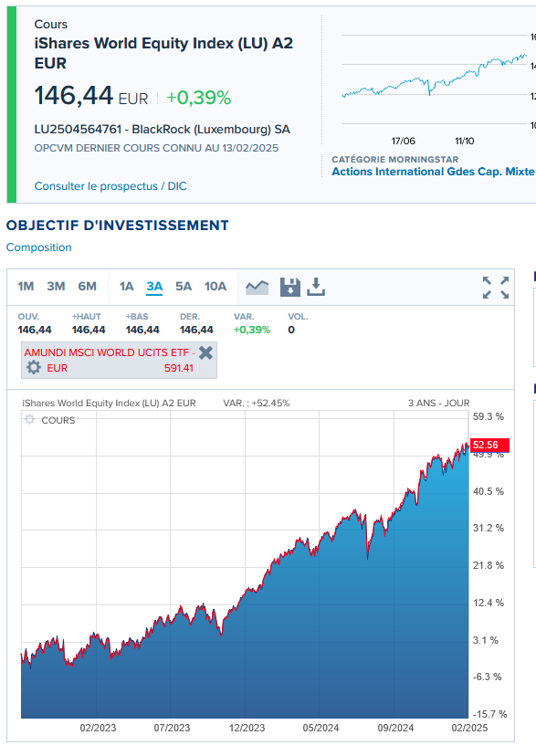The width and height of the screenshot is (536, 756).
Task: Click the AMUNDI MSCI WORLD UCITS ETF label
Action: 110,352
